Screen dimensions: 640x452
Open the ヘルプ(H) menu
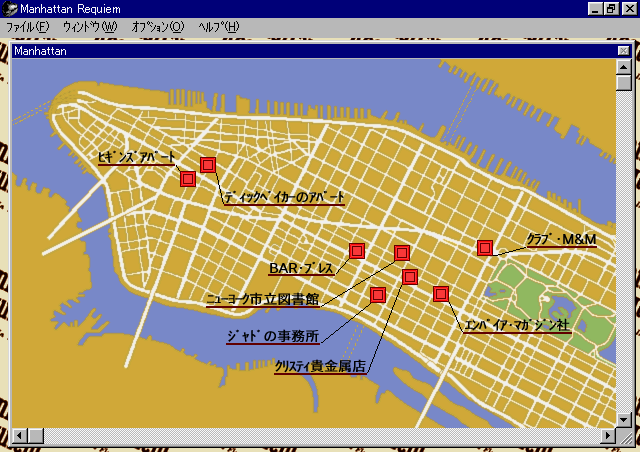tap(218, 26)
